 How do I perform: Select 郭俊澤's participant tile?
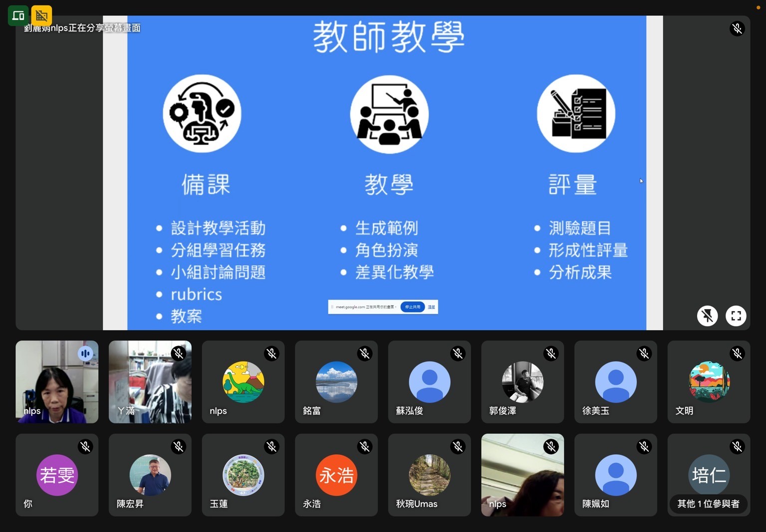click(x=522, y=382)
